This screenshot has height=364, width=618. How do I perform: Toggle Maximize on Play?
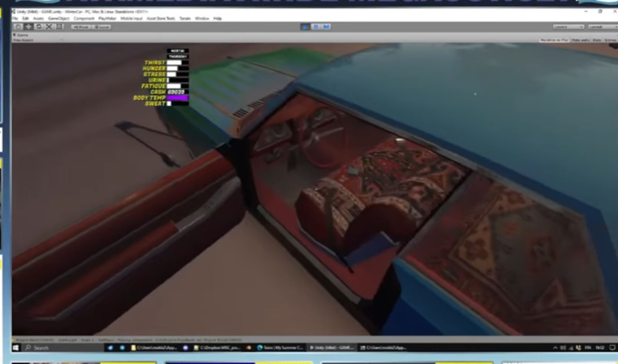[x=554, y=40]
